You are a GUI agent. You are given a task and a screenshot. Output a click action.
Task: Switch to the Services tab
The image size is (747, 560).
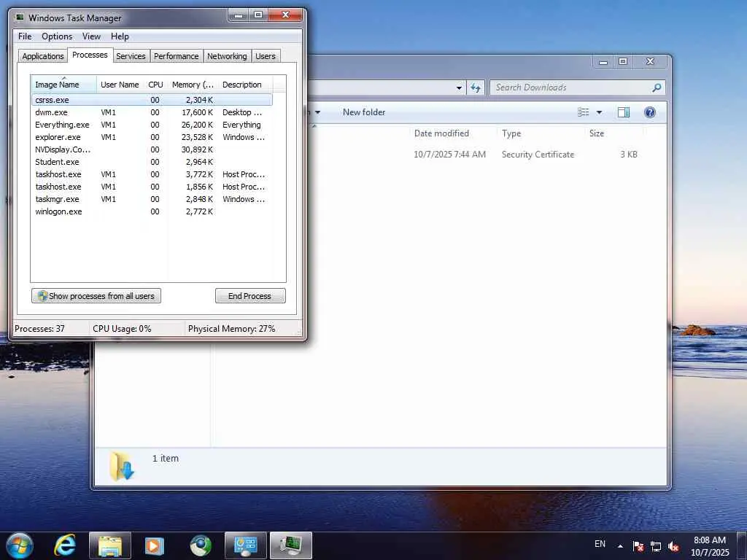(x=131, y=56)
